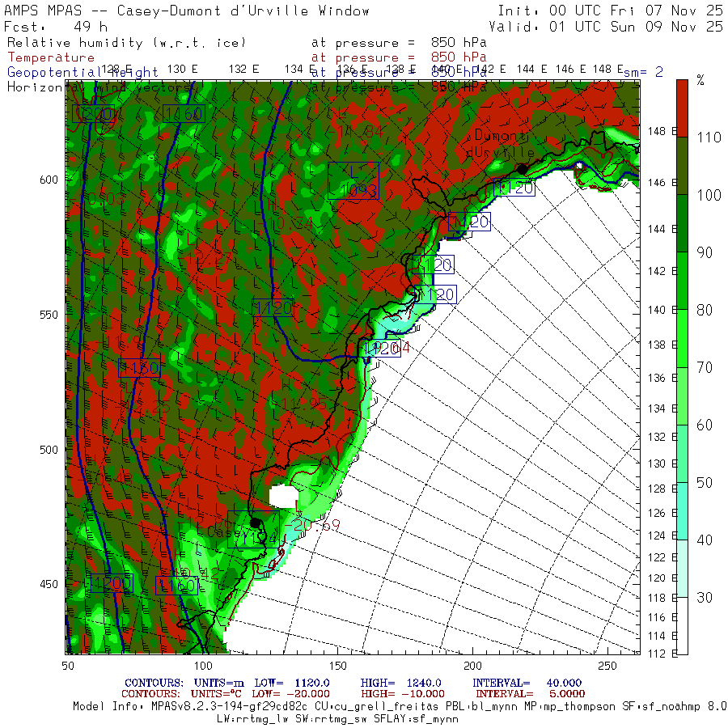Click the 1120 contour label below Dumont dUrville dot
The height and width of the screenshot is (728, 728).
[514, 188]
